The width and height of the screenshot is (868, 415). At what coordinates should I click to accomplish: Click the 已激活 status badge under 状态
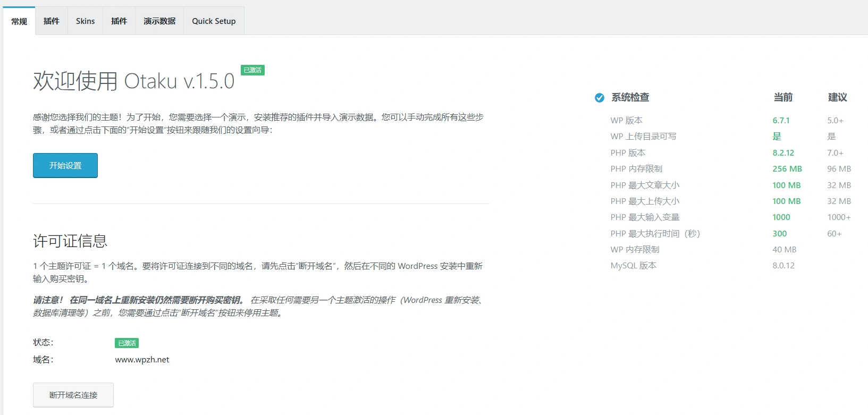127,343
